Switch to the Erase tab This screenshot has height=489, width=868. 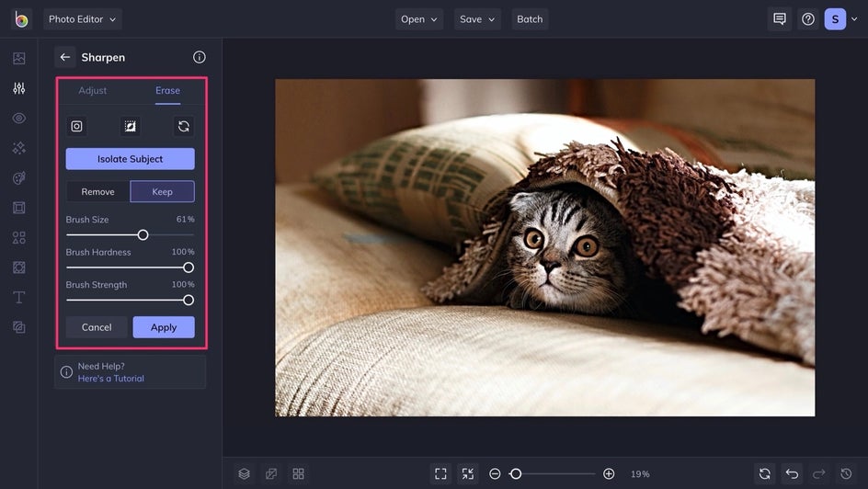(167, 91)
